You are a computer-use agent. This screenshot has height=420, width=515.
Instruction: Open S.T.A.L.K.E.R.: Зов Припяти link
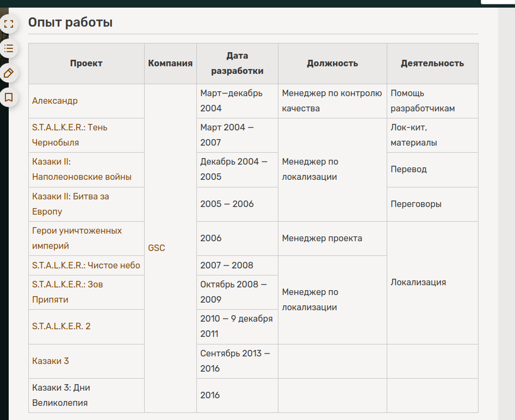coord(67,292)
